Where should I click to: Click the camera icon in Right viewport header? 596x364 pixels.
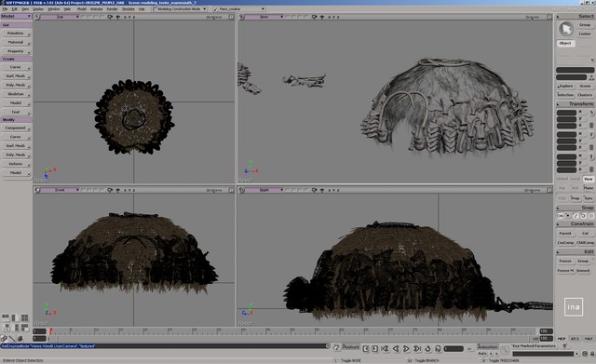pyautogui.click(x=315, y=190)
